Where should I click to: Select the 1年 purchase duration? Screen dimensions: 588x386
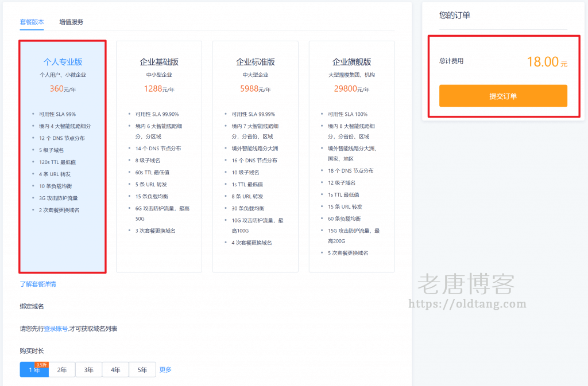click(x=34, y=369)
